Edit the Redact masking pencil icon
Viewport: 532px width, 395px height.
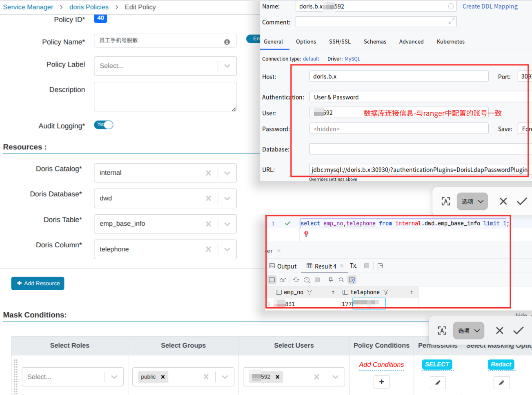[x=501, y=383]
